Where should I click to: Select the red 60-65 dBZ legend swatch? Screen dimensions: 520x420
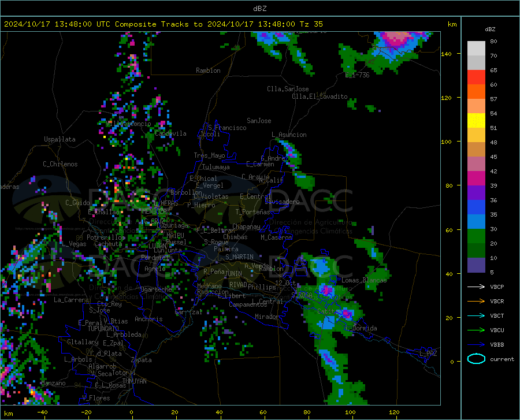point(476,77)
